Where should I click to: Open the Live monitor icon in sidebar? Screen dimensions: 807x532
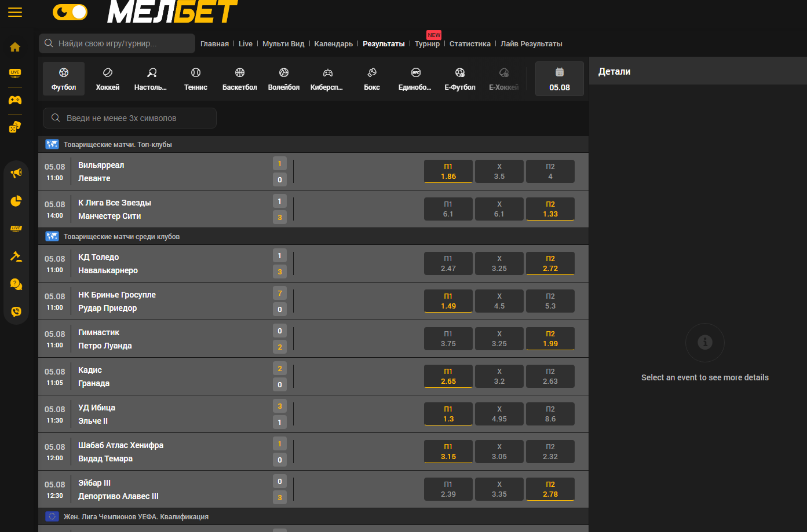tap(15, 74)
